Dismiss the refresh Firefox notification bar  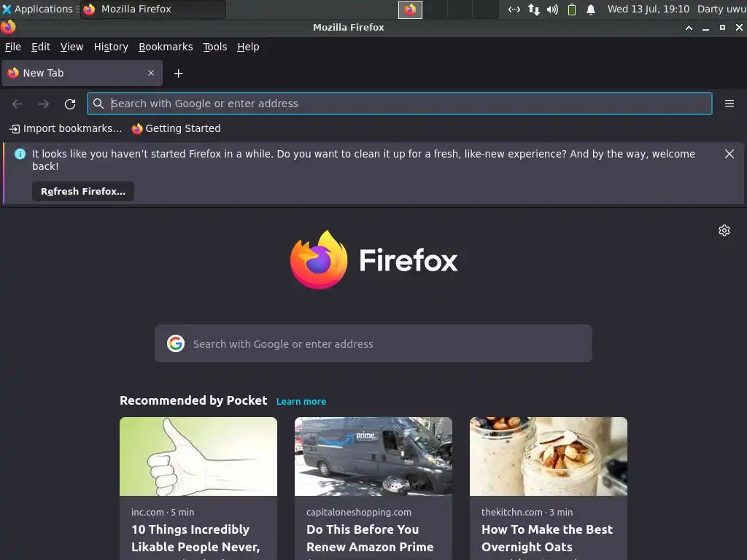729,154
